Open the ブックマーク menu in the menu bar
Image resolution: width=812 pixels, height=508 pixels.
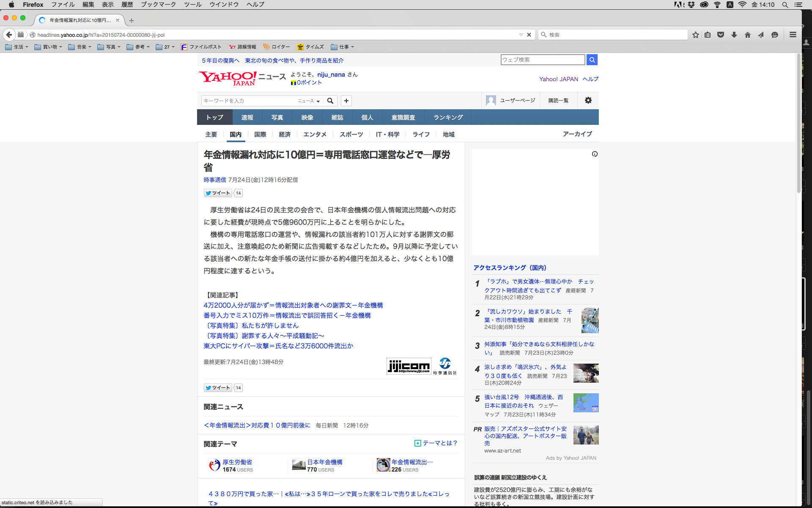[x=158, y=5]
